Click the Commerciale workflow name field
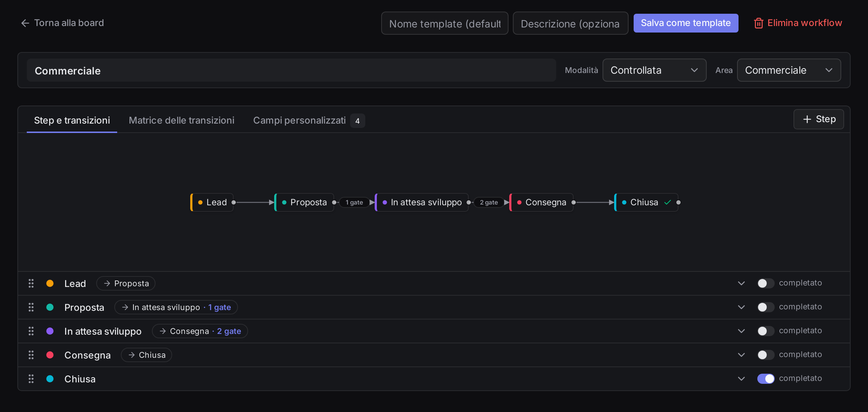The height and width of the screenshot is (412, 868). point(291,70)
